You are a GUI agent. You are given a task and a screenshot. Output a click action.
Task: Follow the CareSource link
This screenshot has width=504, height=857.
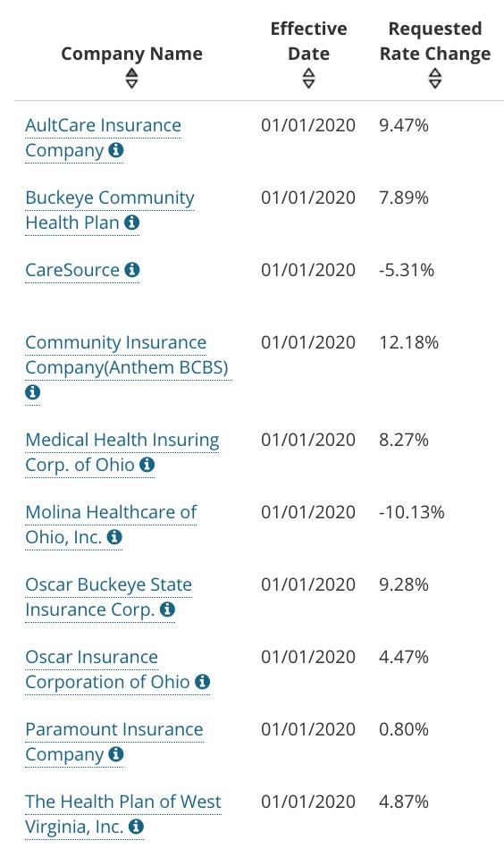coord(72,270)
